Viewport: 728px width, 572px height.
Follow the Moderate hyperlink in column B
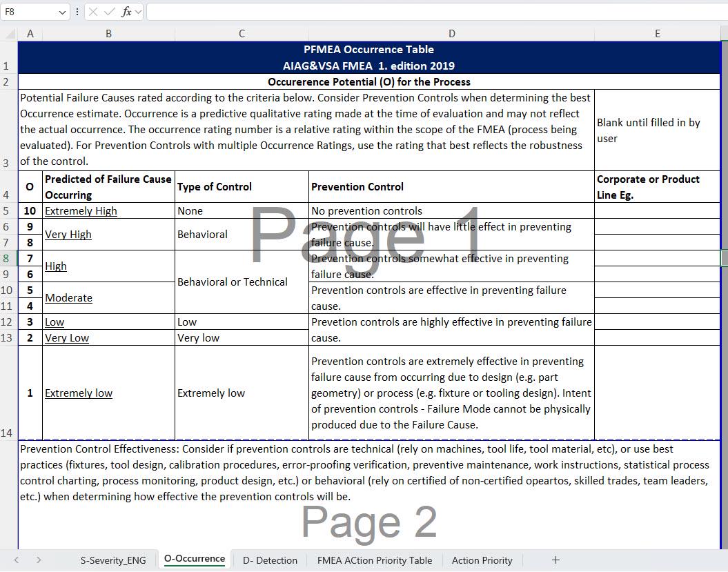click(x=68, y=297)
